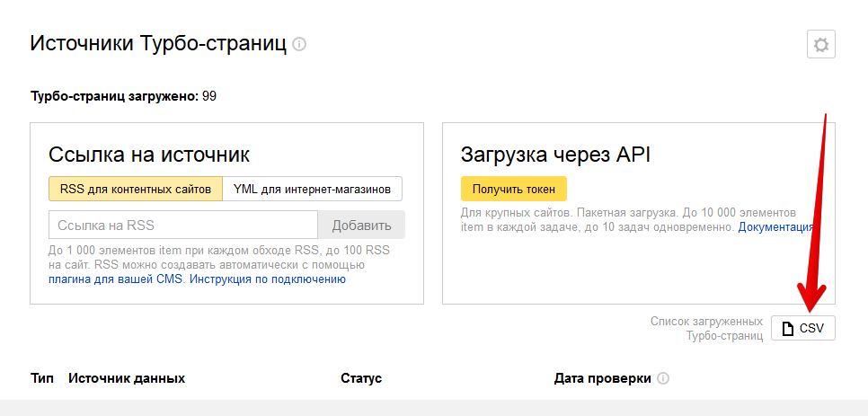Follow the плагина для вашей CMS link
The width and height of the screenshot is (868, 416).
[116, 279]
